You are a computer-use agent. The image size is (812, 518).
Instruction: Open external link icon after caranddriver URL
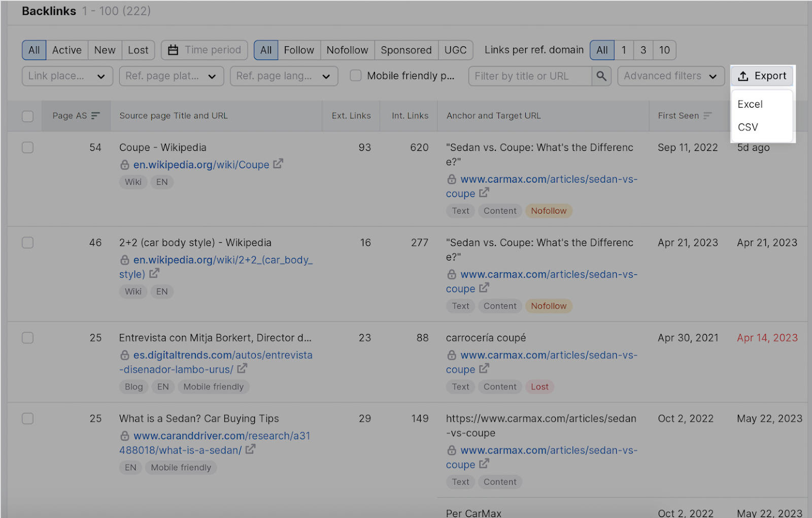tap(250, 449)
